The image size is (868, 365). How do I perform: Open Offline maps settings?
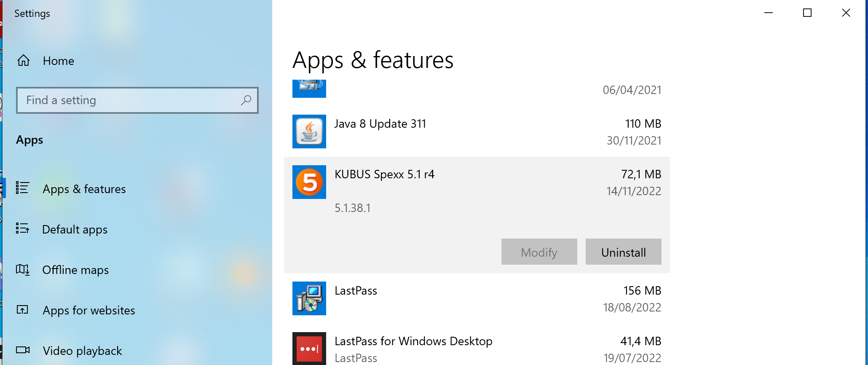click(75, 270)
